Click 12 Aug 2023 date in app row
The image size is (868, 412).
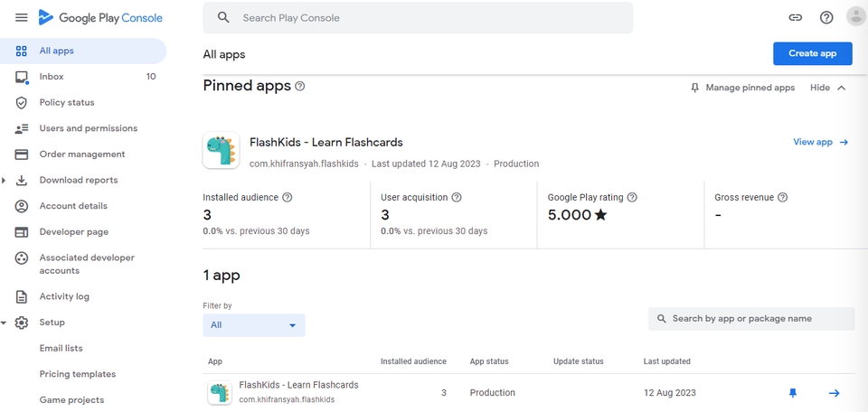[x=670, y=393]
